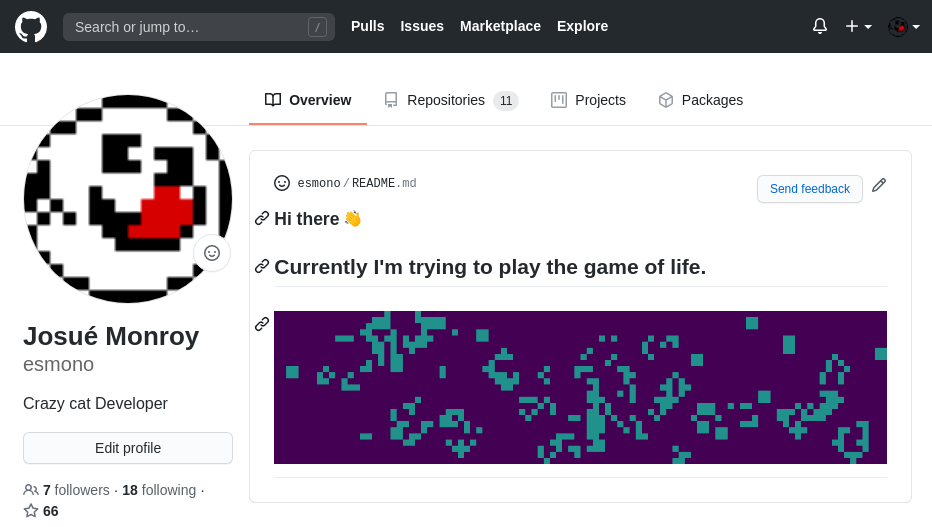Viewport: 932px width, 527px height.
Task: Click the game of life heading text
Action: [490, 267]
